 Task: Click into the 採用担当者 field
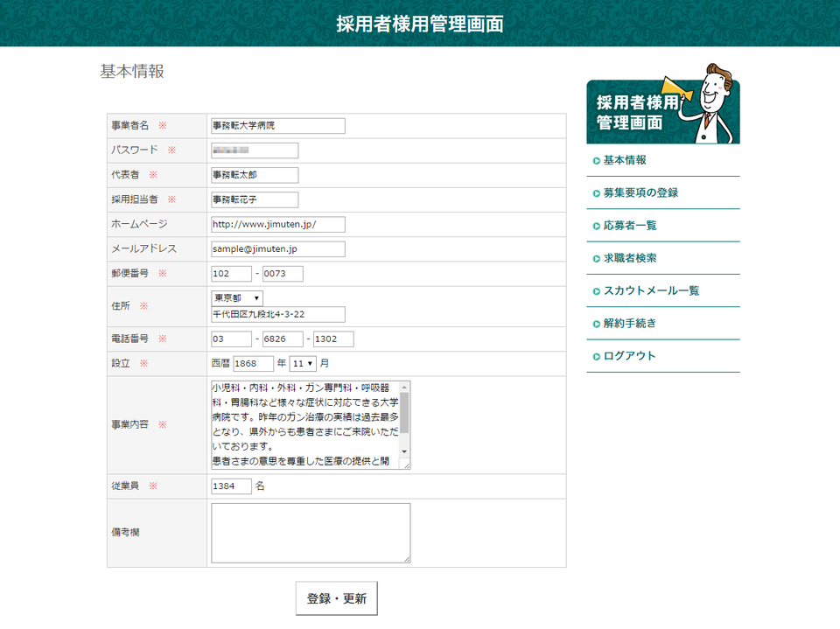pyautogui.click(x=255, y=199)
